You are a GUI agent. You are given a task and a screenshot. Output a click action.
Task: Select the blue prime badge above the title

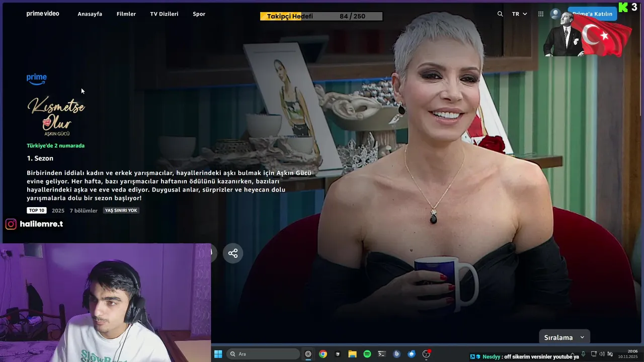click(37, 79)
